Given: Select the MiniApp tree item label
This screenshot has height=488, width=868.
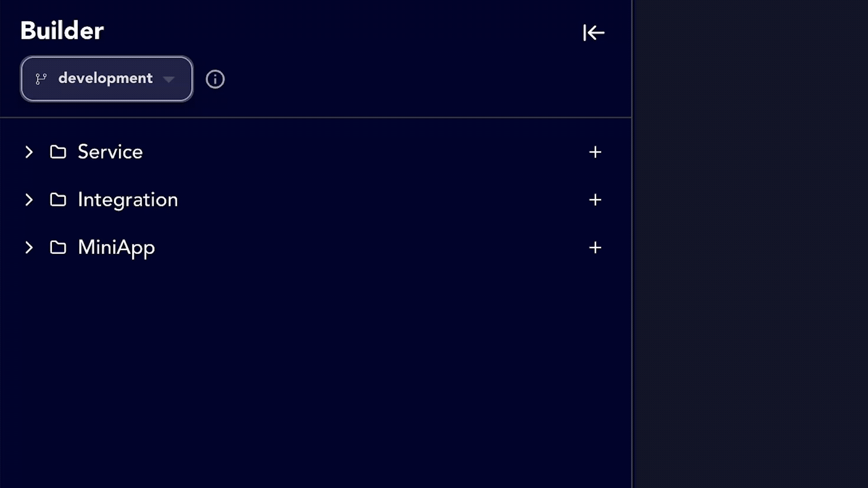Looking at the screenshot, I should 116,248.
